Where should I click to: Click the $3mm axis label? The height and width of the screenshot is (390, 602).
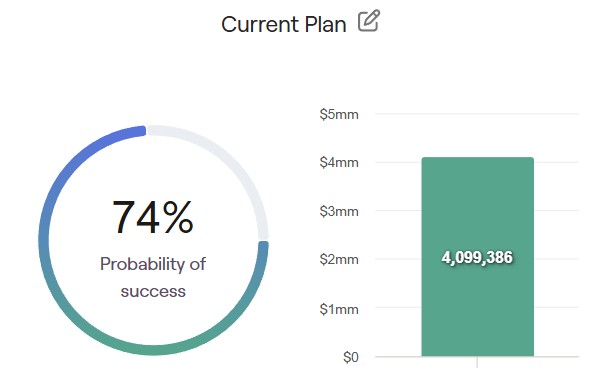[x=339, y=211]
